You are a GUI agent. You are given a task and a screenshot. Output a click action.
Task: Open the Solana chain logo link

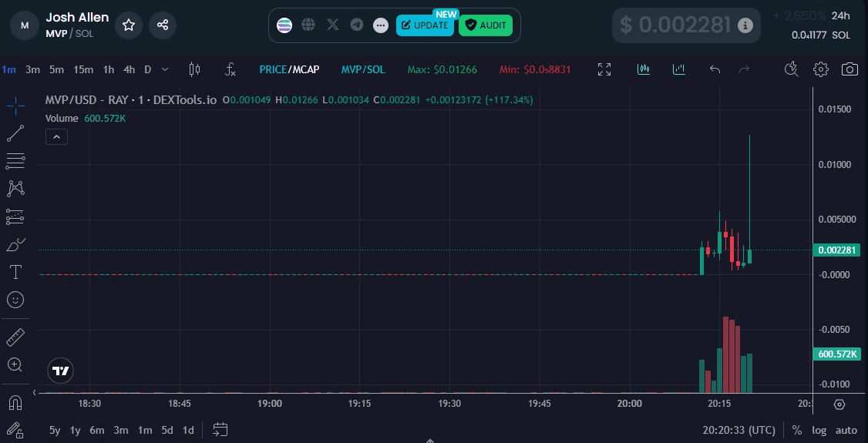pyautogui.click(x=284, y=25)
